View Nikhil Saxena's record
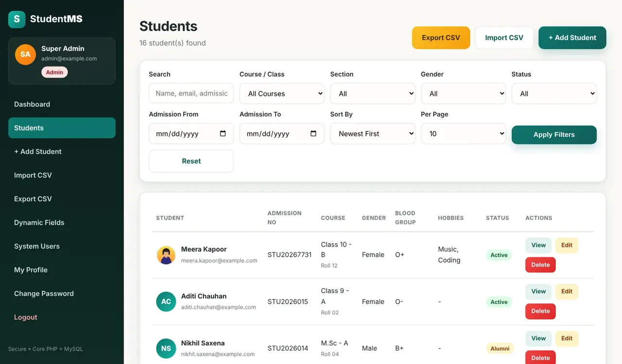Screen dimensions: 622x364 tap(538, 339)
